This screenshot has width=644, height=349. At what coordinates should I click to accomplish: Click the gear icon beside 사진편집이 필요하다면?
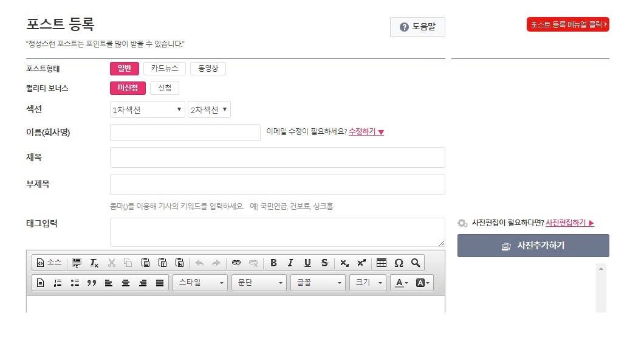[462, 223]
